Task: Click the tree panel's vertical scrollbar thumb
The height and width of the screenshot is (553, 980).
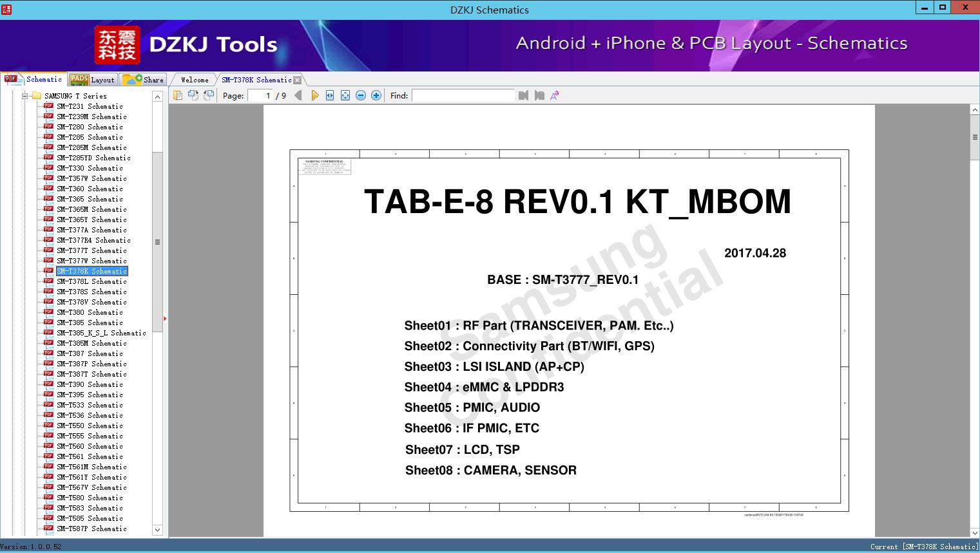Action: (157, 242)
